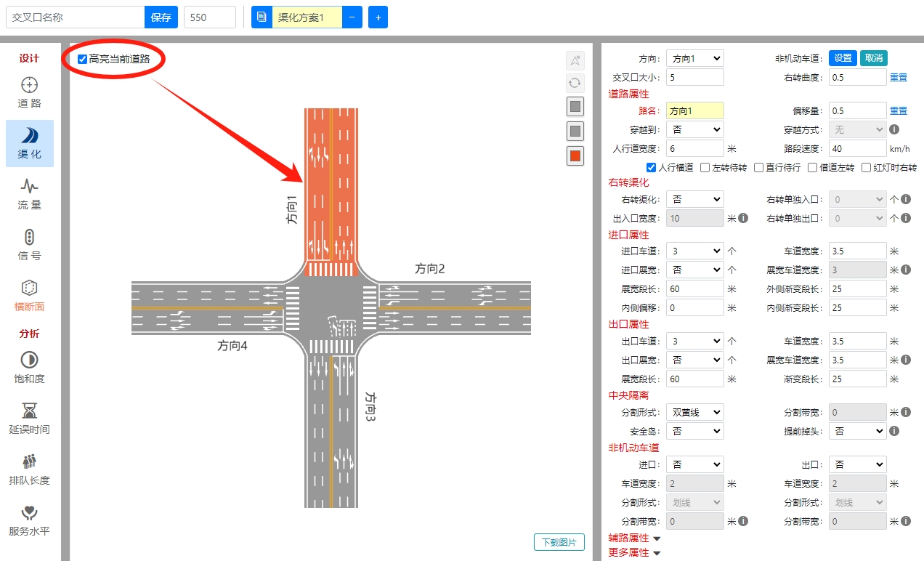The image size is (924, 561).
Task: Open the 非机动车道 进口 dropdown
Action: (x=694, y=464)
